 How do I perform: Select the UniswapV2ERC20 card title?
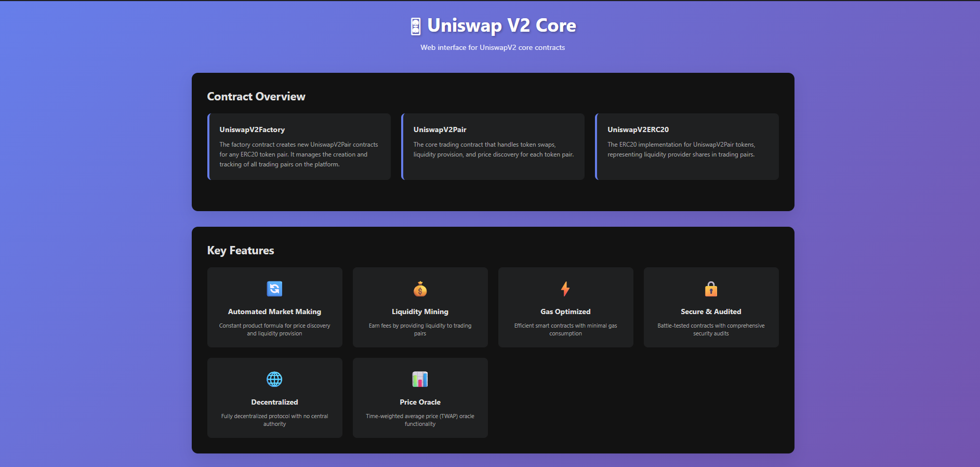point(638,129)
